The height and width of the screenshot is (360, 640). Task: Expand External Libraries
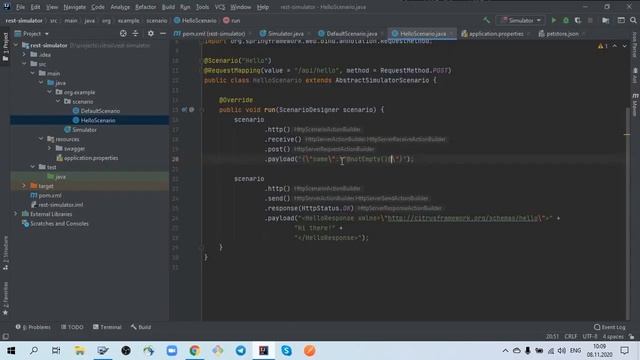tap(16, 214)
